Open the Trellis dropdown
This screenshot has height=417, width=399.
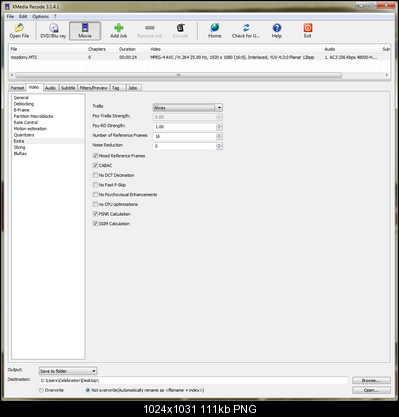click(x=188, y=108)
